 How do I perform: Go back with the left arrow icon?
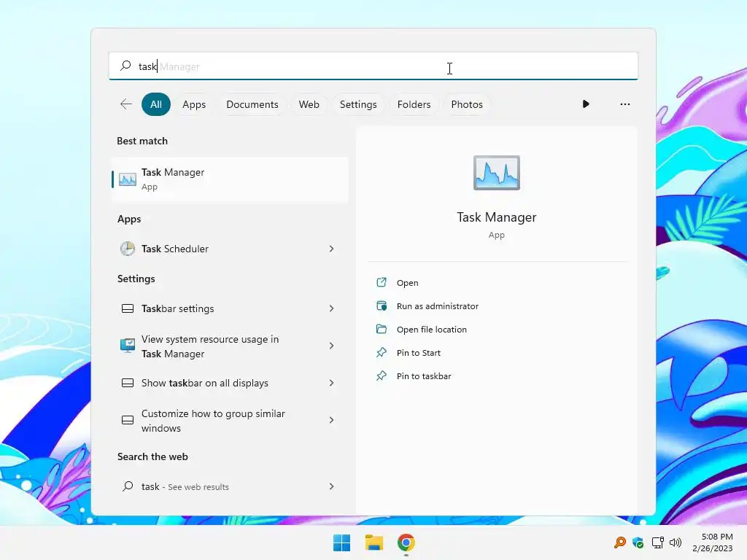pos(126,104)
